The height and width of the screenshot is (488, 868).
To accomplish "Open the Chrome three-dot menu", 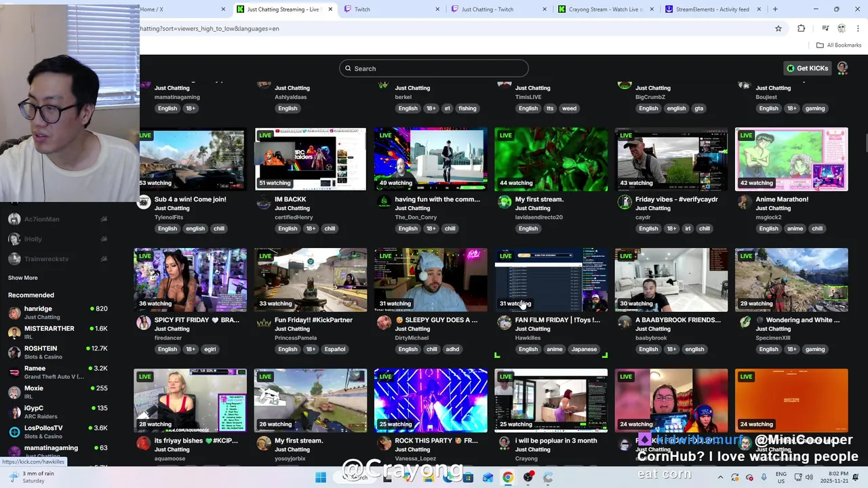I will (858, 28).
